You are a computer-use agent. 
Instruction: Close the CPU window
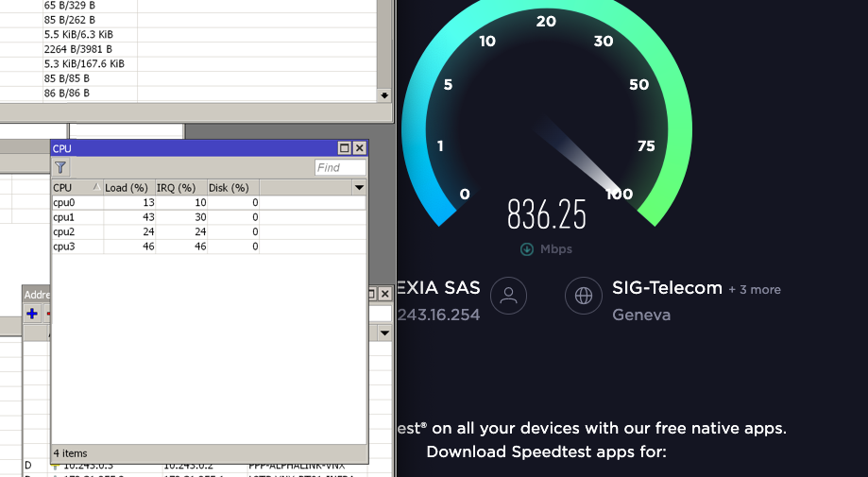(360, 147)
